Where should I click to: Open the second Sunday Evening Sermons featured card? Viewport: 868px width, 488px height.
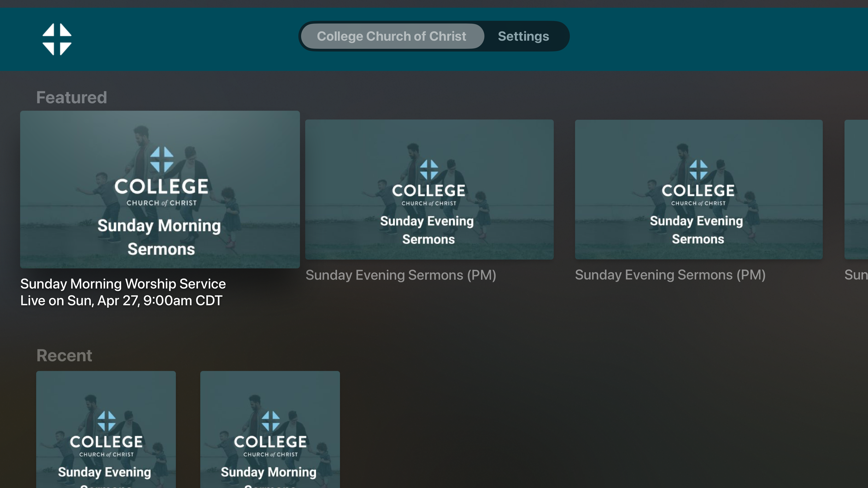[698, 189]
